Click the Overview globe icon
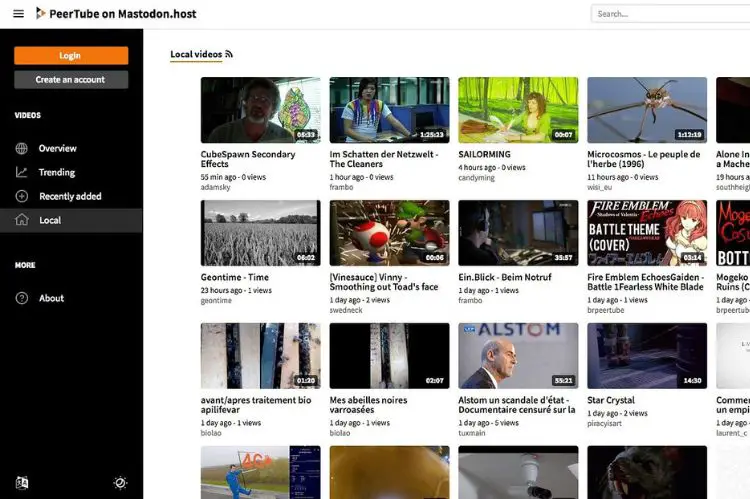 (22, 148)
